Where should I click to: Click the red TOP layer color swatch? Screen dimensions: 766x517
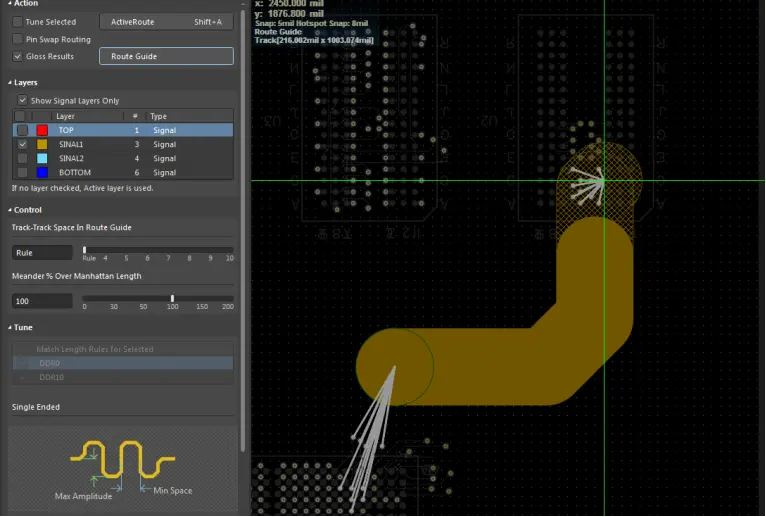(x=42, y=130)
